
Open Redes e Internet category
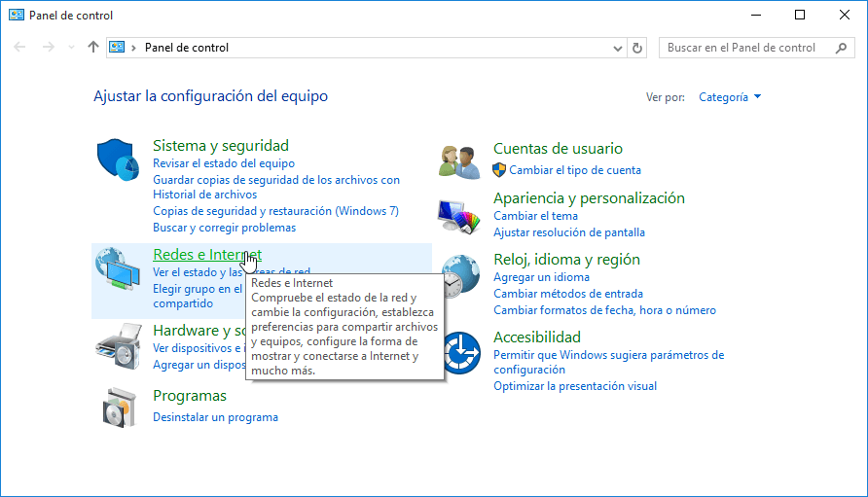(207, 255)
